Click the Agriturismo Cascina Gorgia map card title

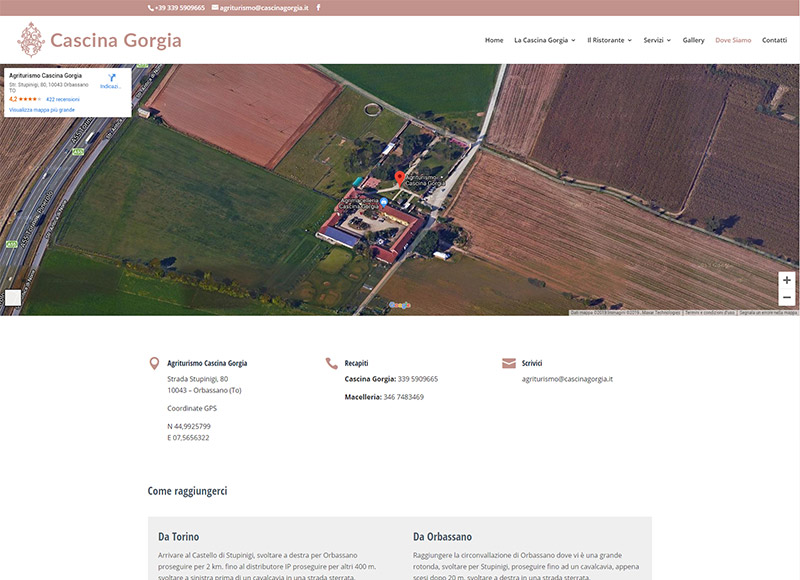[45, 75]
